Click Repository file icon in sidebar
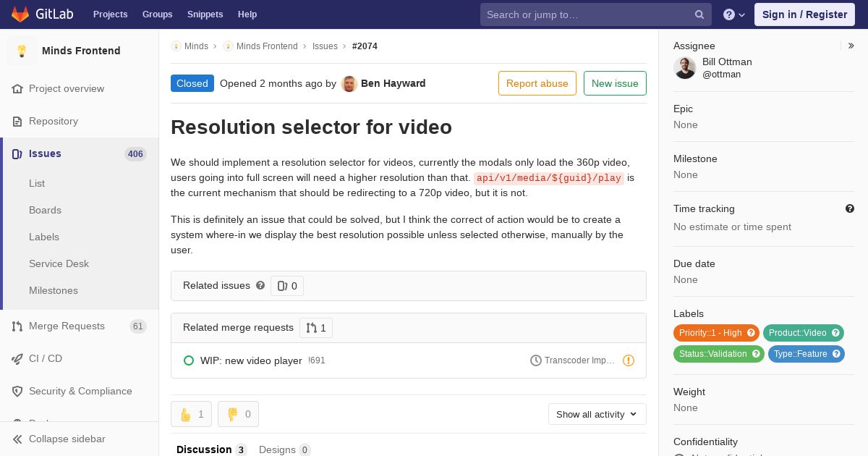Viewport: 868px width, 456px height. click(17, 122)
